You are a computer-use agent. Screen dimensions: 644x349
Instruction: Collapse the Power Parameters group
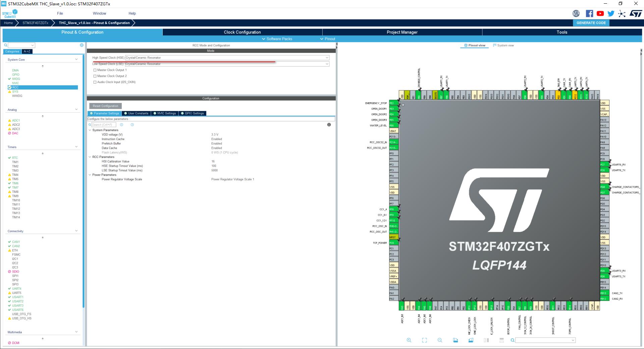90,175
